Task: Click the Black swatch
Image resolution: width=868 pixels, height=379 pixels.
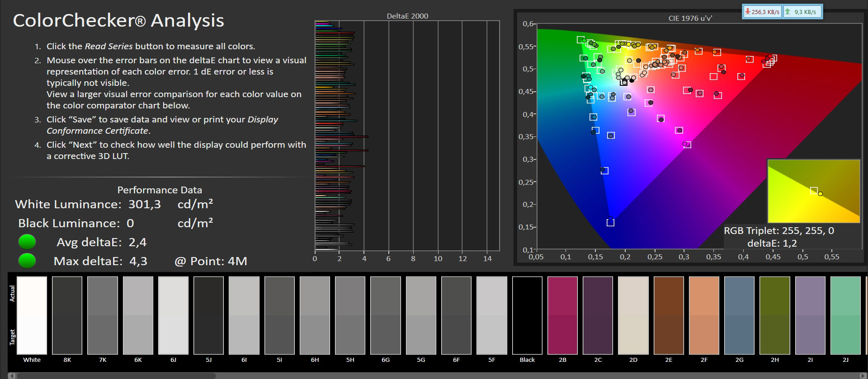Action: pyautogui.click(x=527, y=315)
